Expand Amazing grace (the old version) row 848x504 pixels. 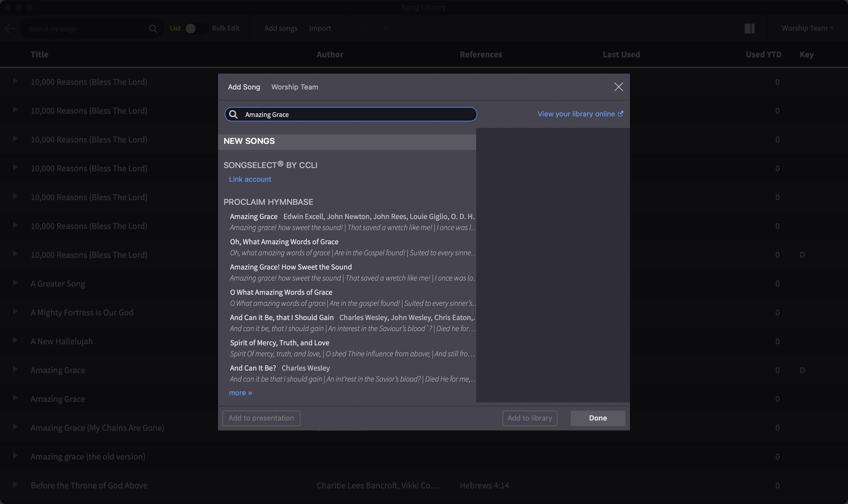coord(15,456)
